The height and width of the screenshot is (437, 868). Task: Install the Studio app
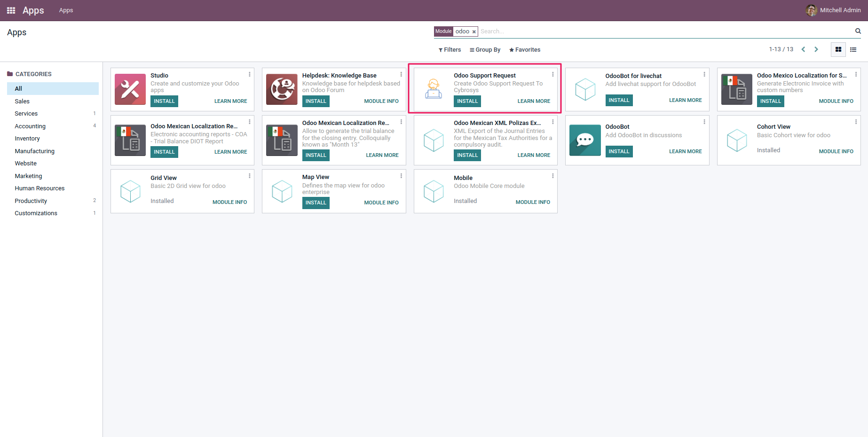pos(164,101)
